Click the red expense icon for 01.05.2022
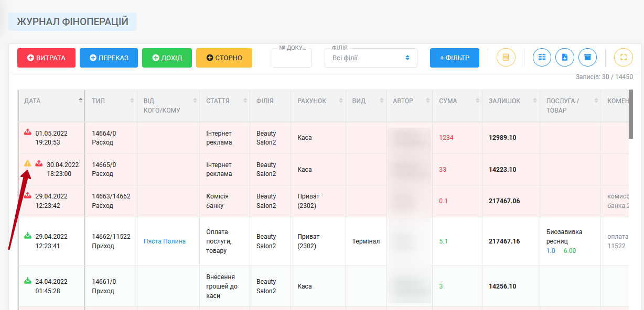Screen dimensions: 644x310 (28, 132)
